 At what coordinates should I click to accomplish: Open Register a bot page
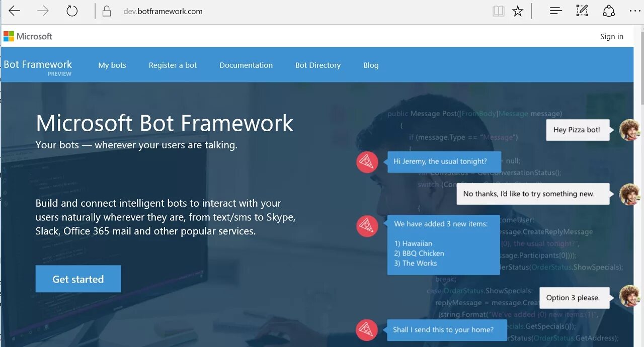click(173, 65)
